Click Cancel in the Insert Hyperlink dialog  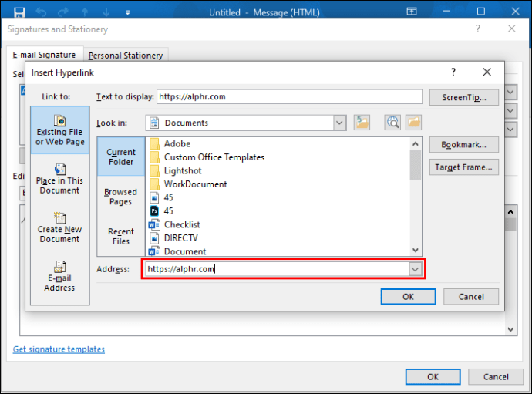[471, 297]
